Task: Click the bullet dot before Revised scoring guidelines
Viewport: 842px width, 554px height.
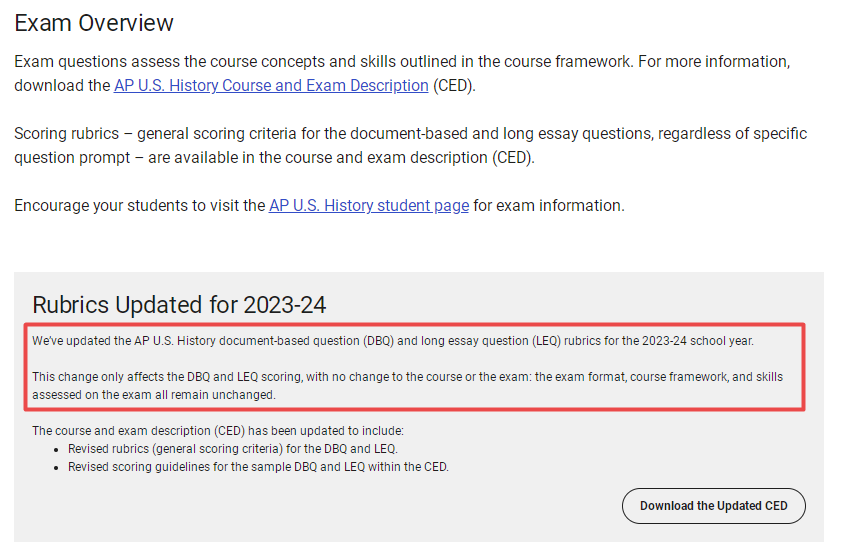Action: pos(56,468)
